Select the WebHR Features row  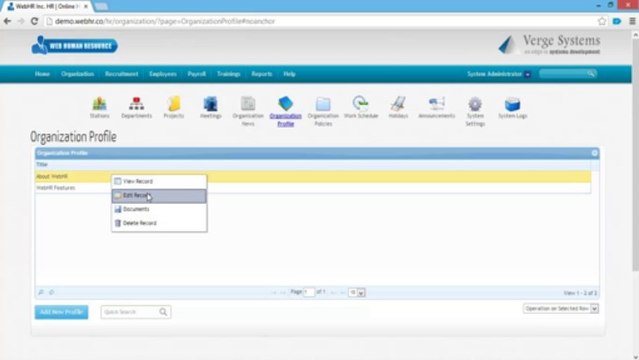313,188
